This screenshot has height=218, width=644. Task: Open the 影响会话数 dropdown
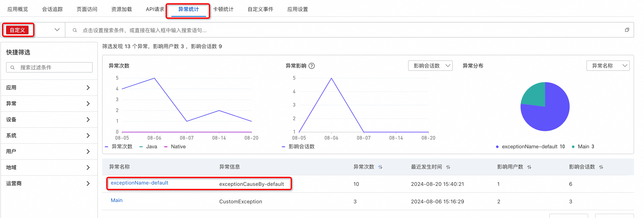pyautogui.click(x=430, y=66)
